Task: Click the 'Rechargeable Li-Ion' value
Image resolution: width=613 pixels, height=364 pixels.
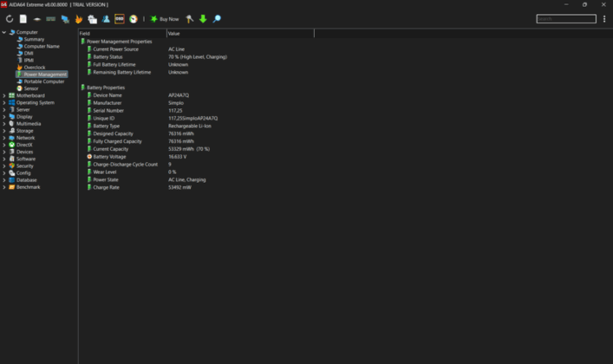Action: point(190,126)
